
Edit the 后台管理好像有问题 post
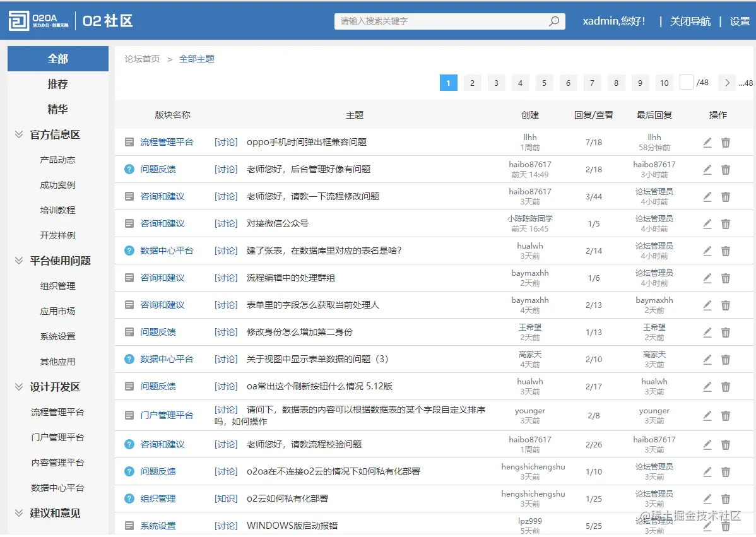(707, 169)
